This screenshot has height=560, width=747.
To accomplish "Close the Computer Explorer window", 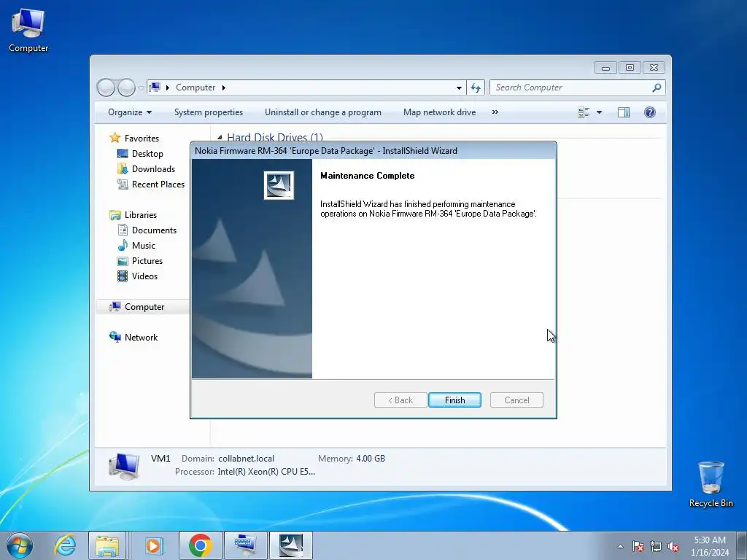I will point(654,68).
